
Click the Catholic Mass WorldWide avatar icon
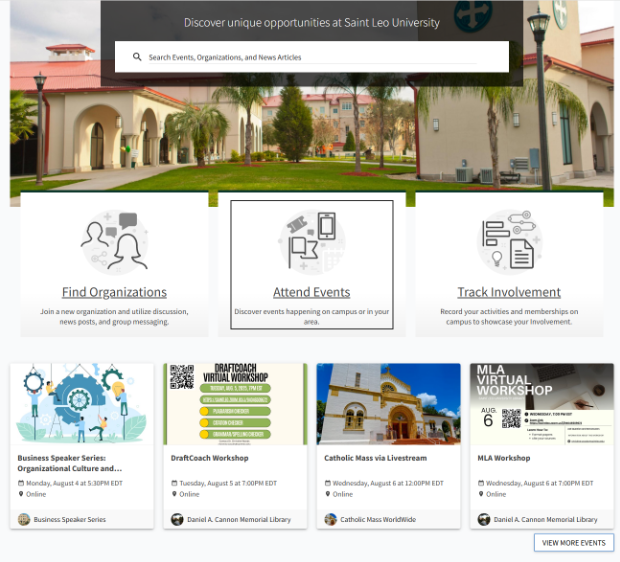point(331,519)
